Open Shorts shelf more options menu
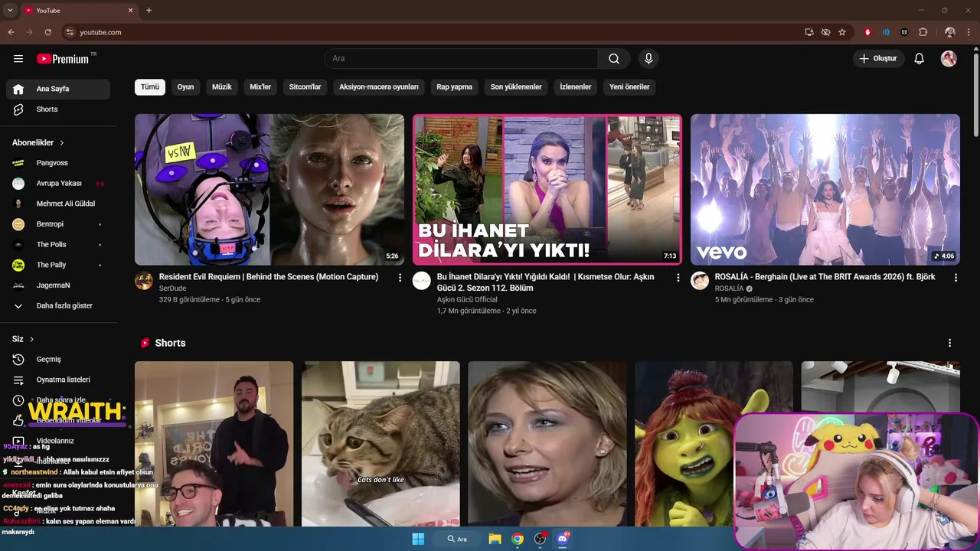The image size is (980, 551). [x=949, y=343]
